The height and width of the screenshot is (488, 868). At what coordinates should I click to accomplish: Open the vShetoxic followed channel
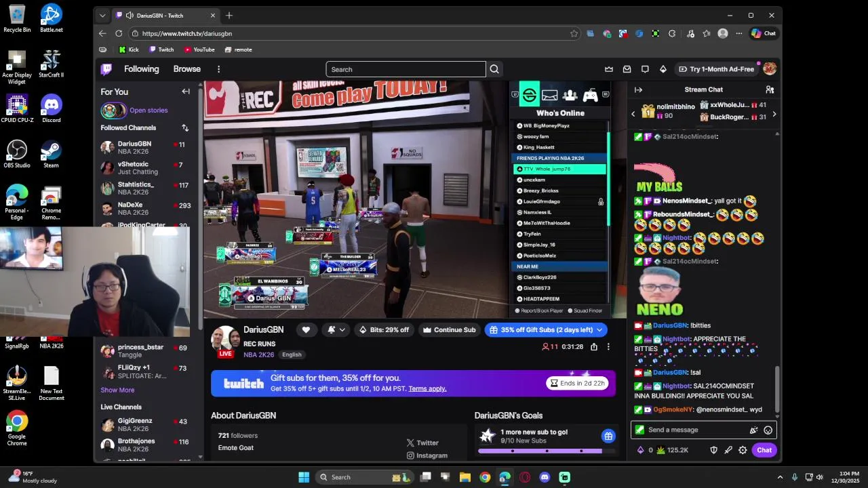[x=146, y=167]
